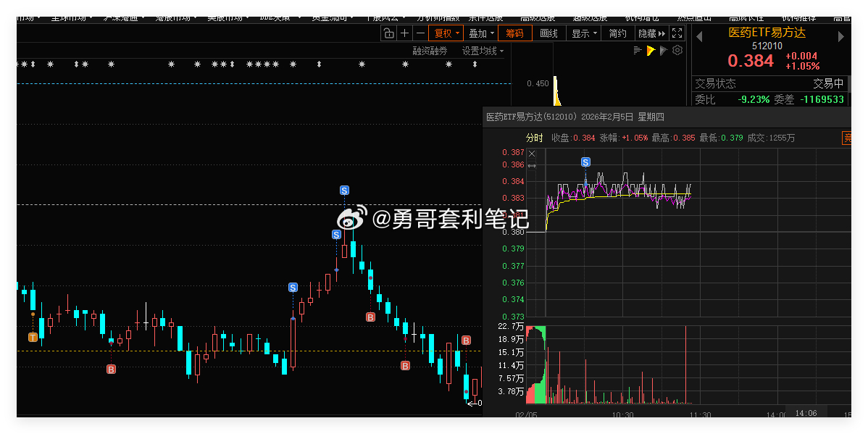Click the lock icon on the chart toolbar

pos(388,33)
